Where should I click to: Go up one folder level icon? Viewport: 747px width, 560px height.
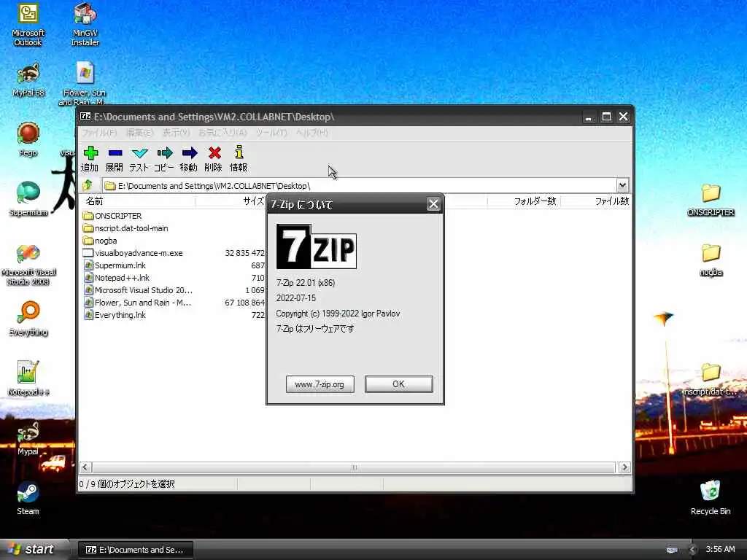point(88,185)
